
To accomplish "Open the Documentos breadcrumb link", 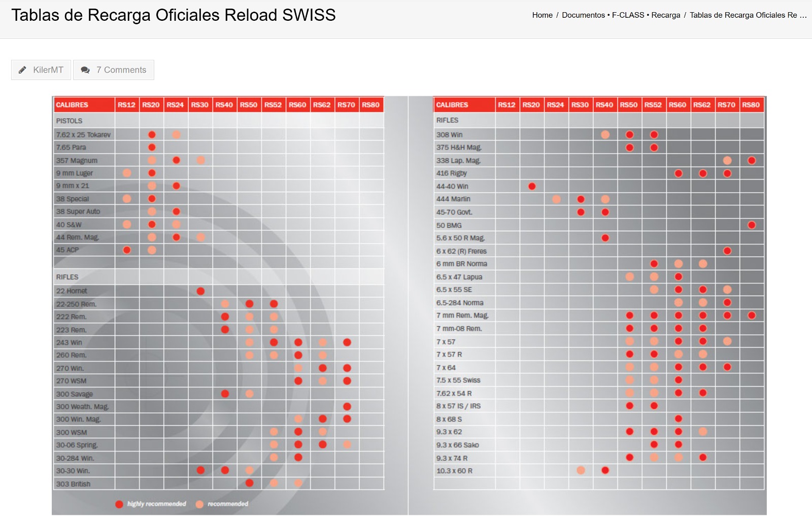I will point(583,15).
